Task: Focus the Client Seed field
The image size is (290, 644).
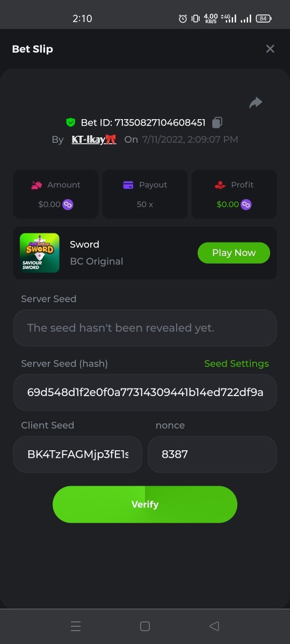Action: [x=78, y=455]
